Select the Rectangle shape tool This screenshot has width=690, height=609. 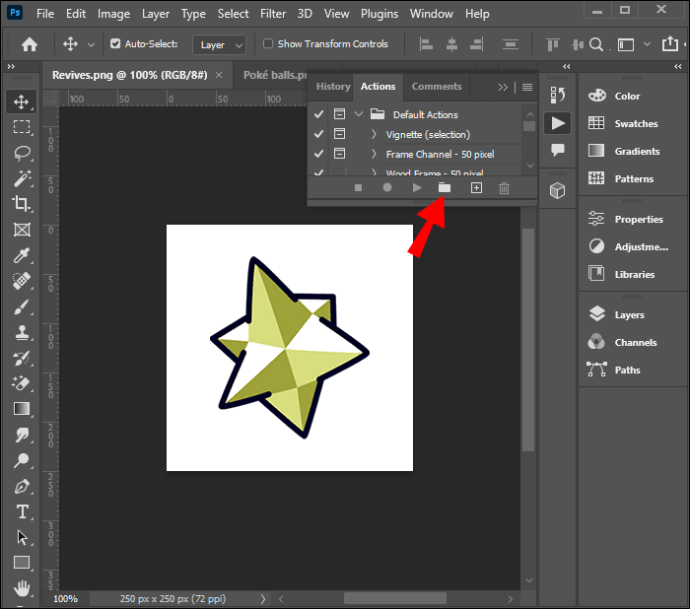click(22, 562)
